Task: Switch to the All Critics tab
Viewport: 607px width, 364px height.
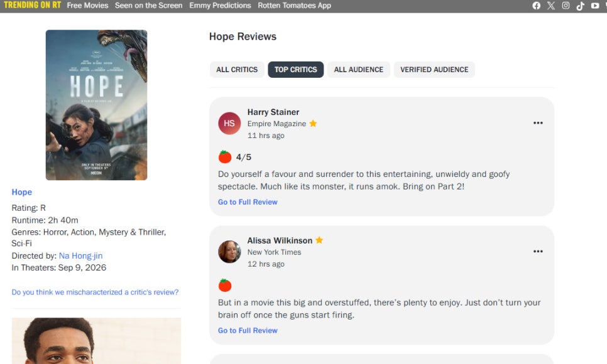Action: point(237,70)
